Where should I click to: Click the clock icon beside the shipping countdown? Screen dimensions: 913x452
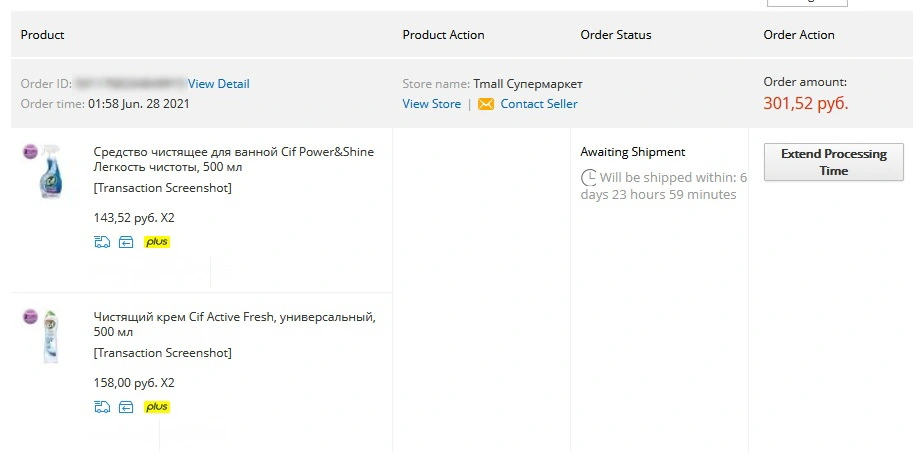pos(589,177)
